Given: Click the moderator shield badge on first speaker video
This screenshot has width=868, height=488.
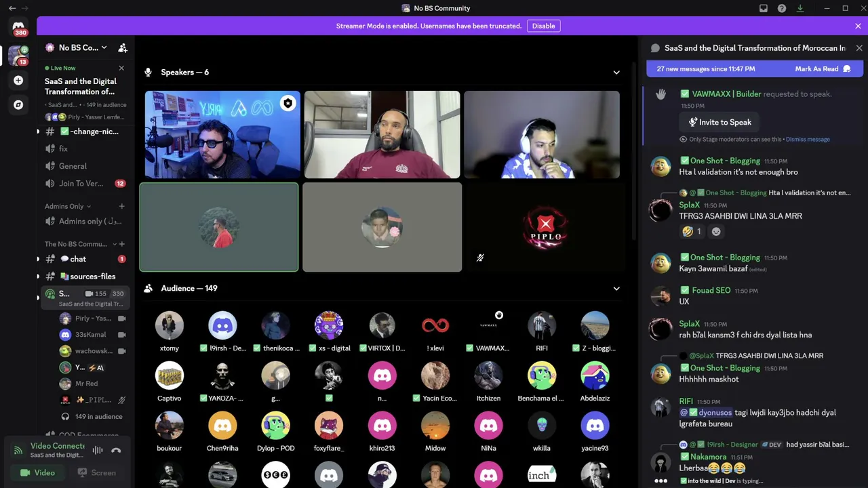Looking at the screenshot, I should point(288,104).
